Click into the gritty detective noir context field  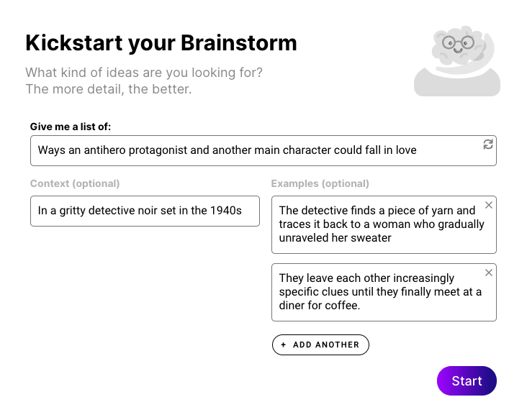144,211
